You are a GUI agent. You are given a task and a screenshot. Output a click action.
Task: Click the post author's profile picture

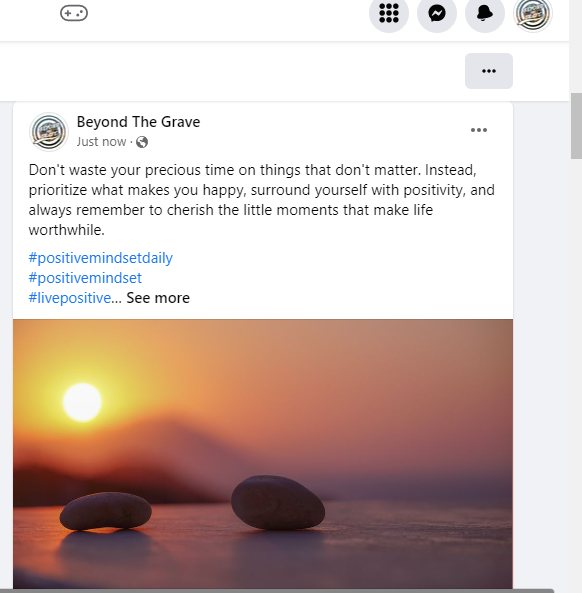[49, 132]
